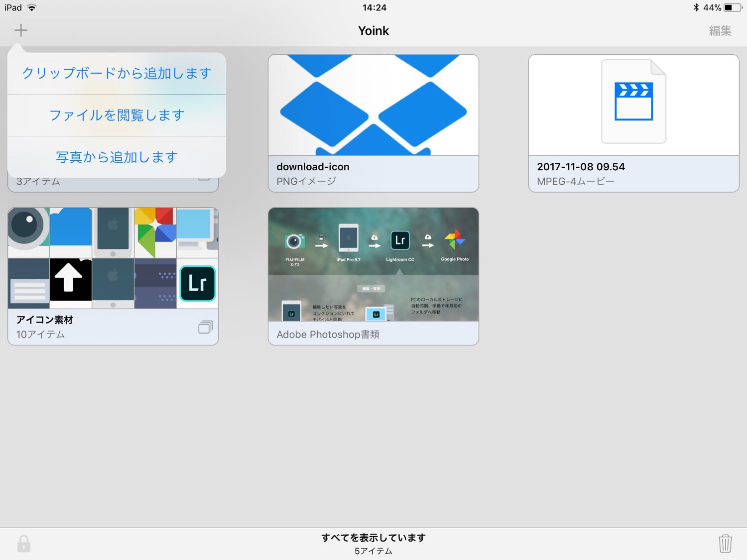This screenshot has width=747, height=560.
Task: Tap the Bluetooth status icon
Action: [696, 7]
